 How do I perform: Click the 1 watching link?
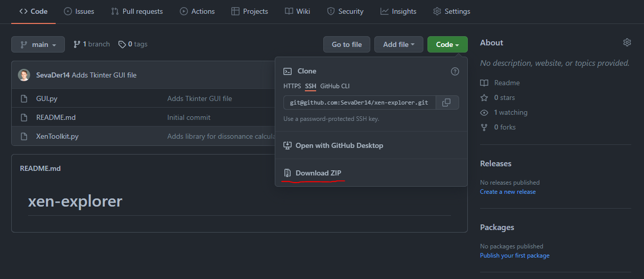[x=511, y=112]
